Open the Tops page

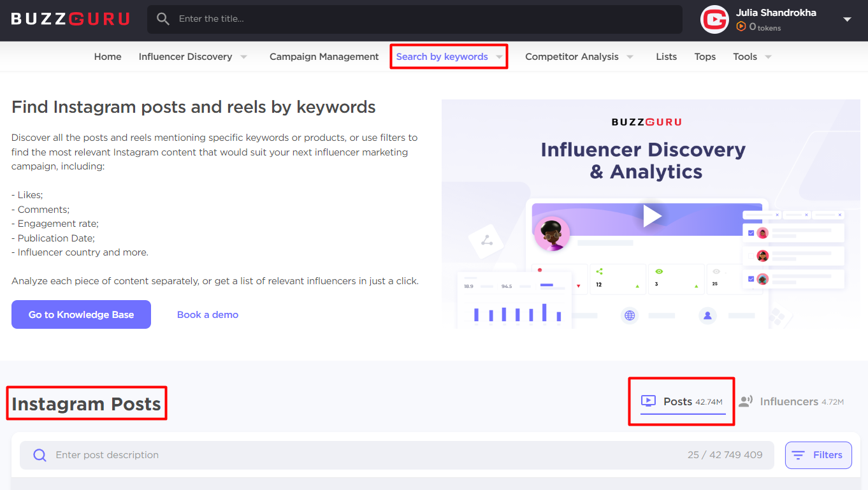point(705,57)
